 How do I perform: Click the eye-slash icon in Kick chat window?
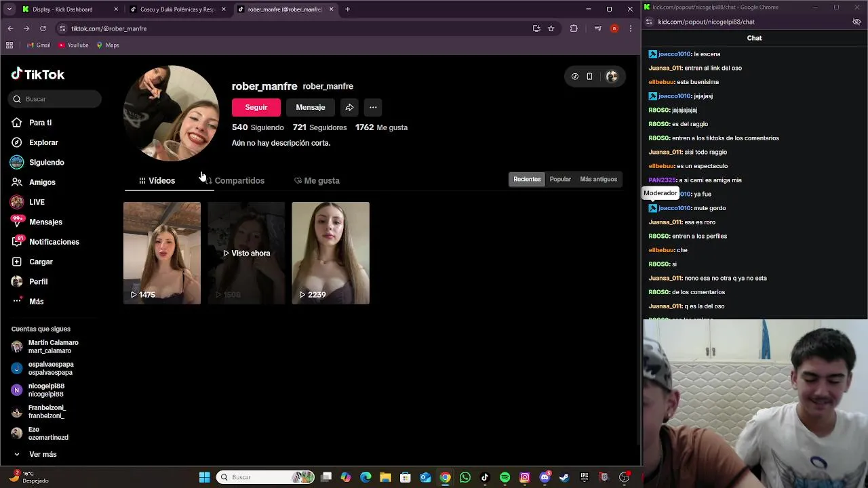(x=856, y=22)
